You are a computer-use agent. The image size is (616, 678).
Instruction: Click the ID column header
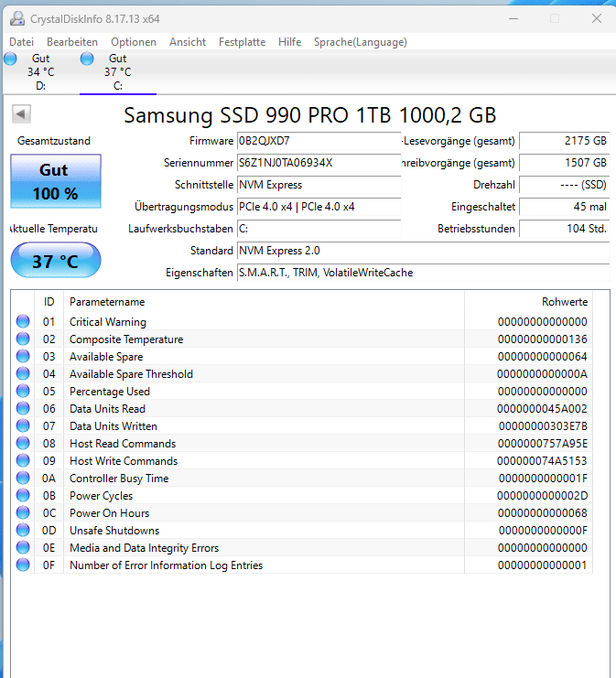[49, 301]
